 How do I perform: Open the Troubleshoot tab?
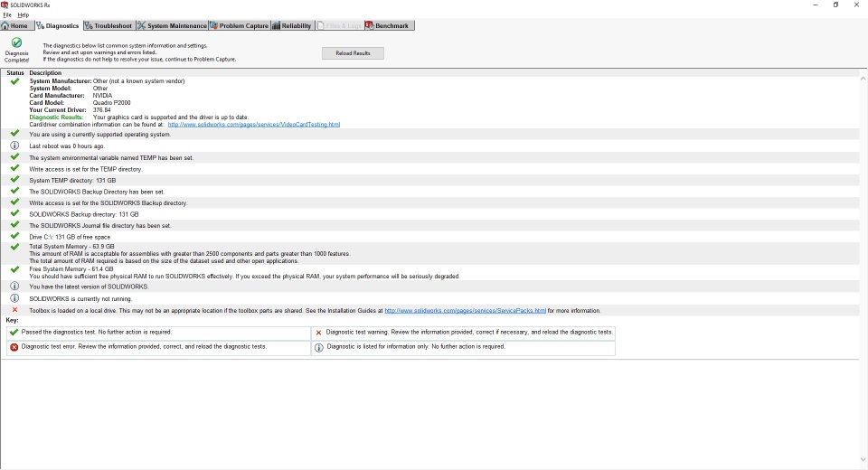[109, 25]
